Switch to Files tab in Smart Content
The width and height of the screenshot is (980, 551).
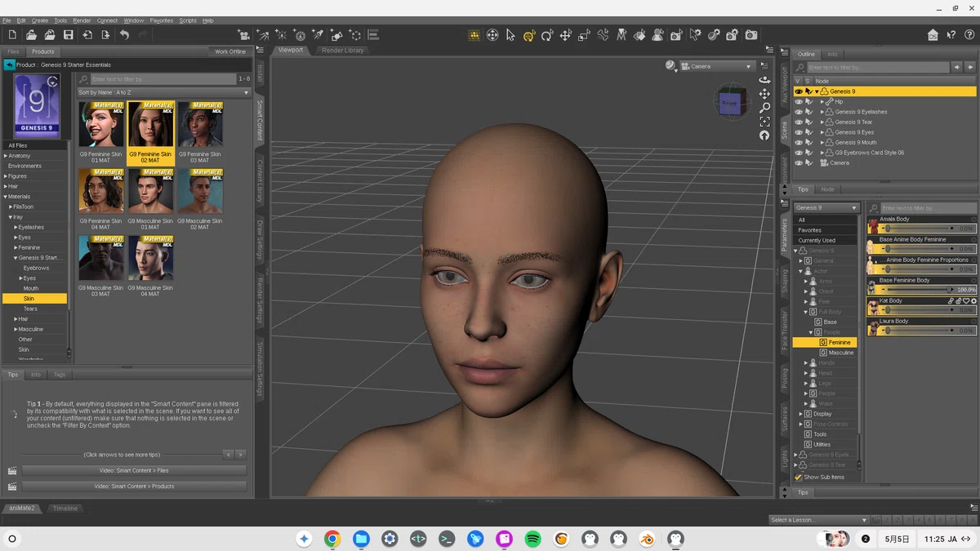click(13, 51)
